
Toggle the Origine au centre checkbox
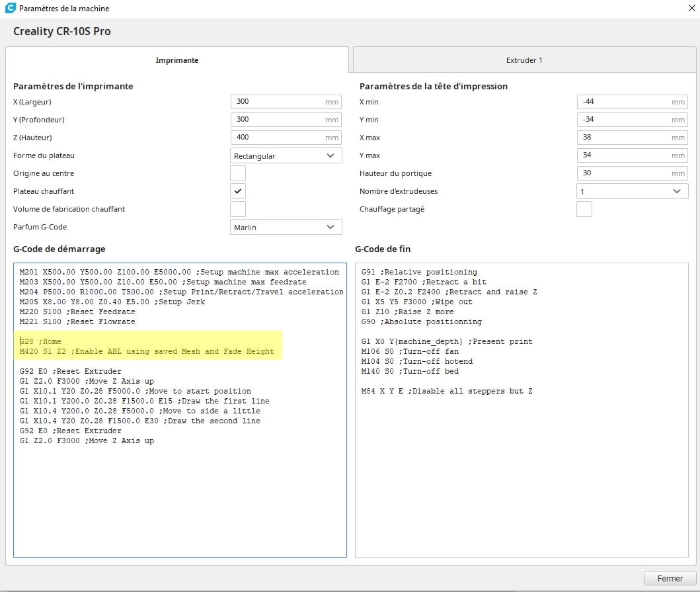click(238, 173)
